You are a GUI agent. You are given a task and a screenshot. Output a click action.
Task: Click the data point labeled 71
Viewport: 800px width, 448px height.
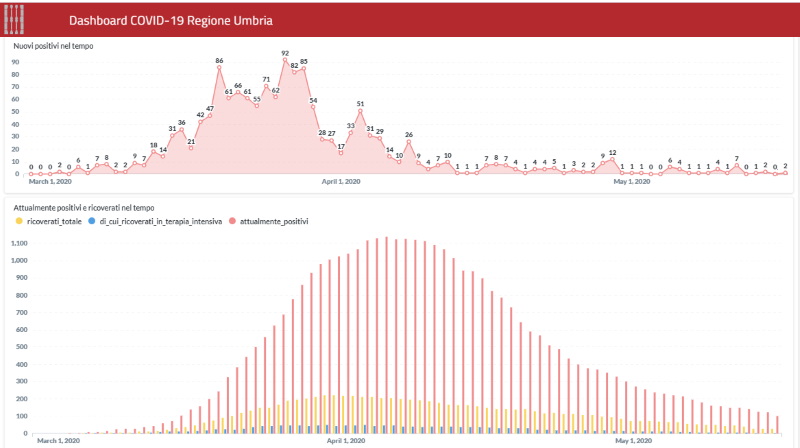click(266, 86)
